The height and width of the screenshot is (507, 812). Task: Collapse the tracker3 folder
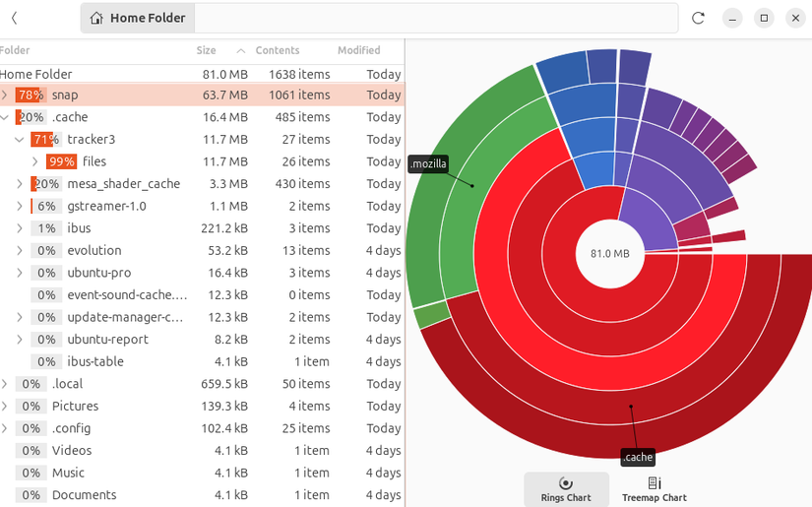pos(20,140)
